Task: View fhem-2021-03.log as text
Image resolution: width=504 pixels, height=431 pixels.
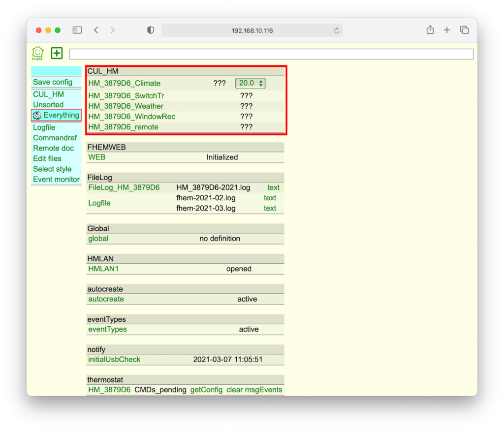Action: [270, 208]
